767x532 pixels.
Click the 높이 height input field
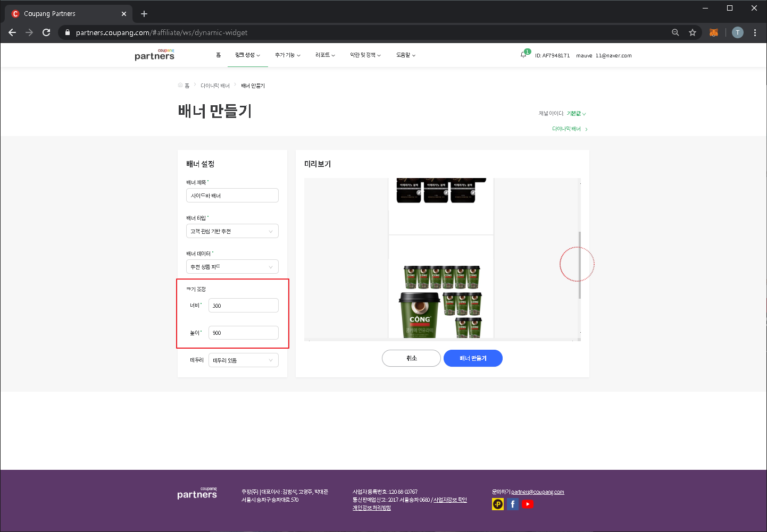coord(244,333)
